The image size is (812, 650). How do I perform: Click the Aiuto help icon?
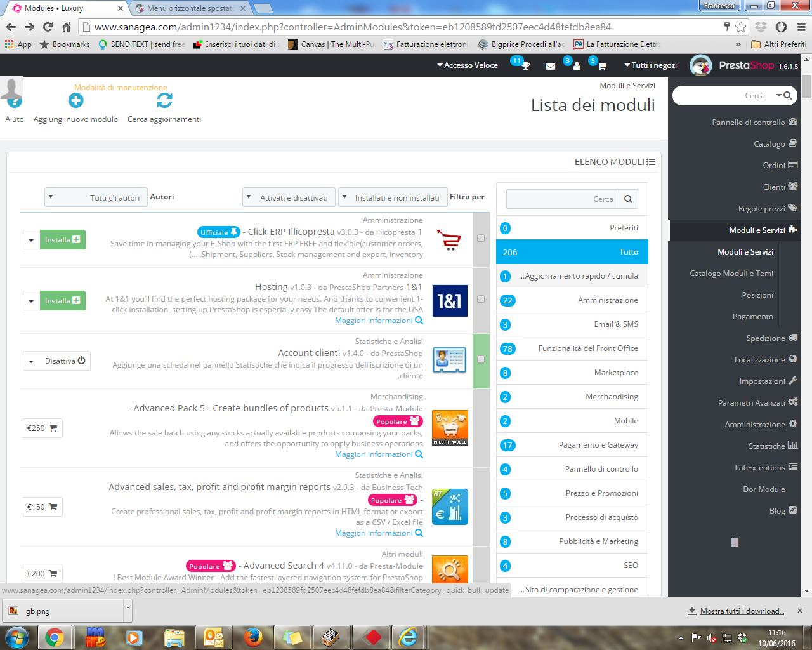click(x=14, y=100)
